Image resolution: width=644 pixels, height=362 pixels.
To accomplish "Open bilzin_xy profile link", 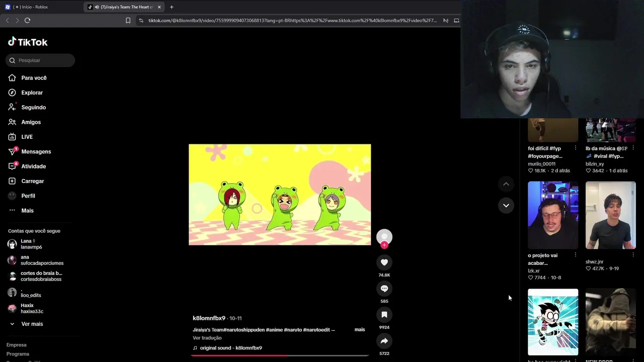I will tap(595, 164).
